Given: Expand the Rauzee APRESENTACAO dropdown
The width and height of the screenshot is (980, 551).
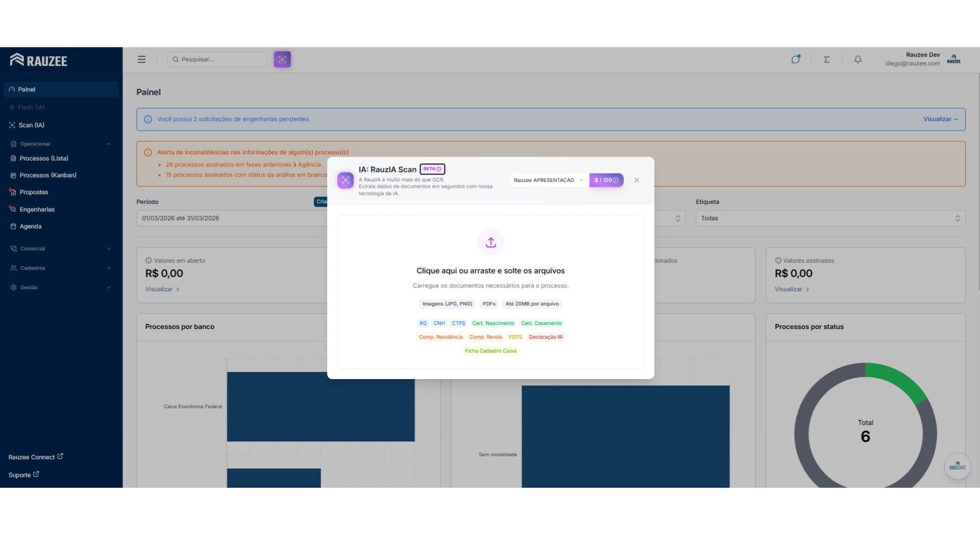Looking at the screenshot, I should pyautogui.click(x=548, y=180).
